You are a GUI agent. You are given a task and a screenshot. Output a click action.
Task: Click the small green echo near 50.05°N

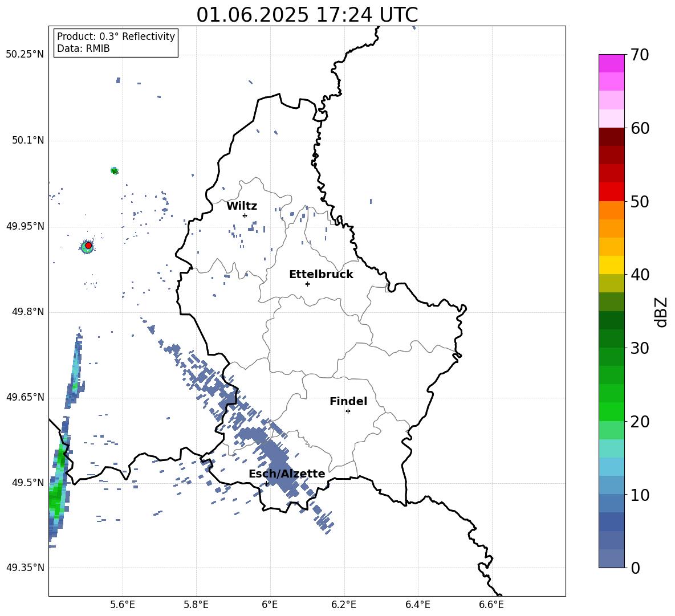coord(114,171)
